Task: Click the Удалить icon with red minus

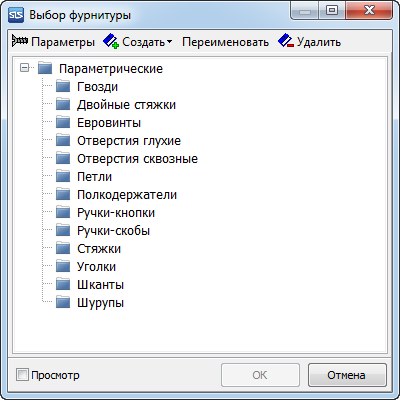Action: (x=286, y=41)
